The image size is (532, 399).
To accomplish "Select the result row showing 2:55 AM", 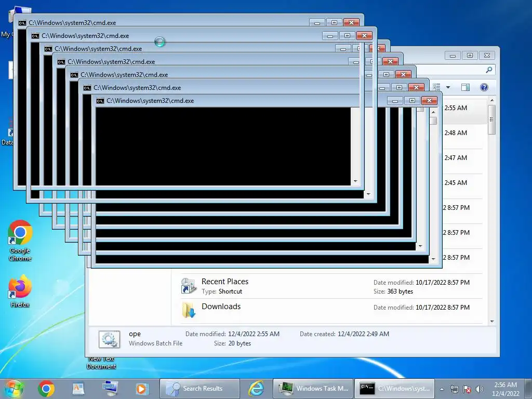I will pos(464,112).
